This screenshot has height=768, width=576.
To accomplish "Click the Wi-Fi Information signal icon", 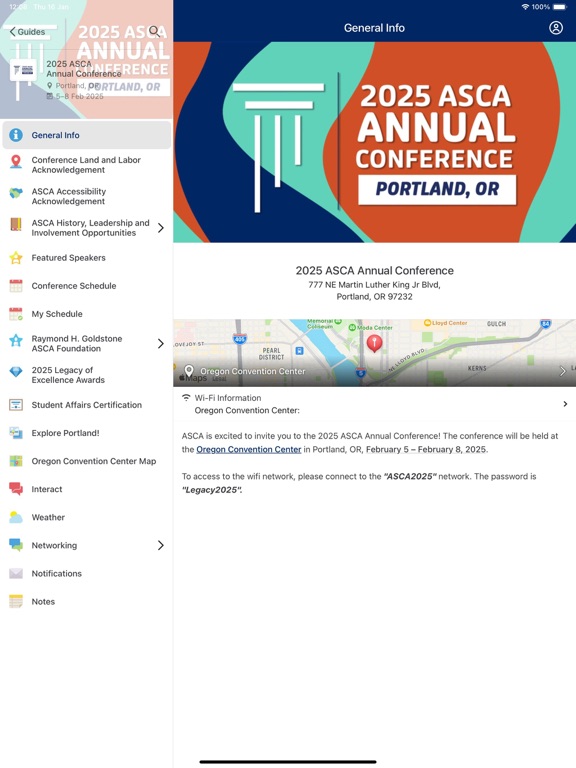I will (186, 397).
